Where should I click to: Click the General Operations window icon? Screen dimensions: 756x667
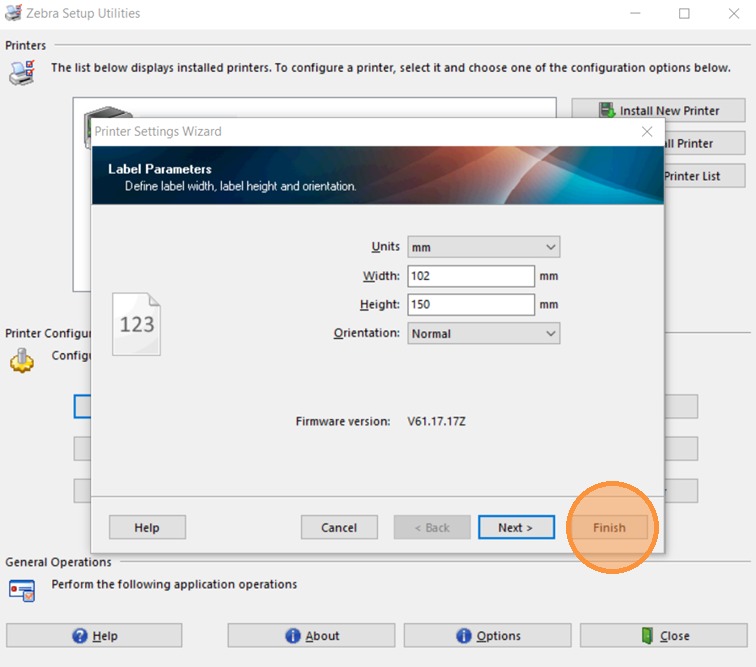(22, 591)
